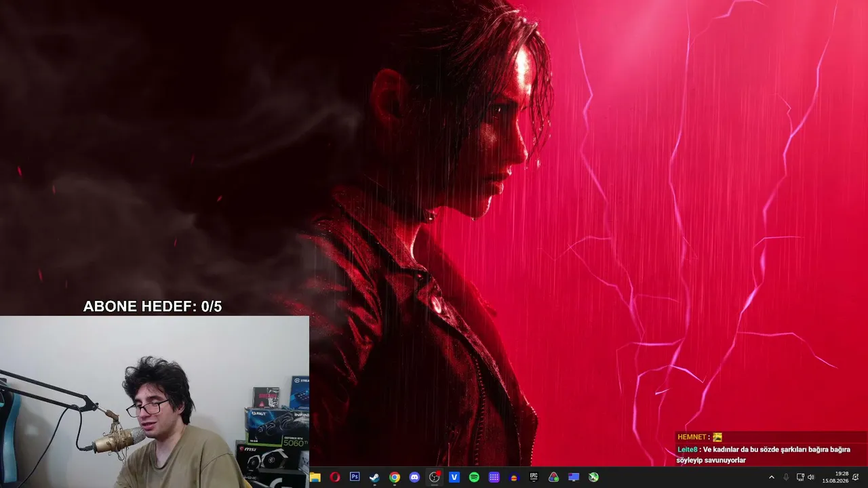Open the green globe app taskbar icon
Viewport: 868px width, 488px height.
[x=593, y=477]
